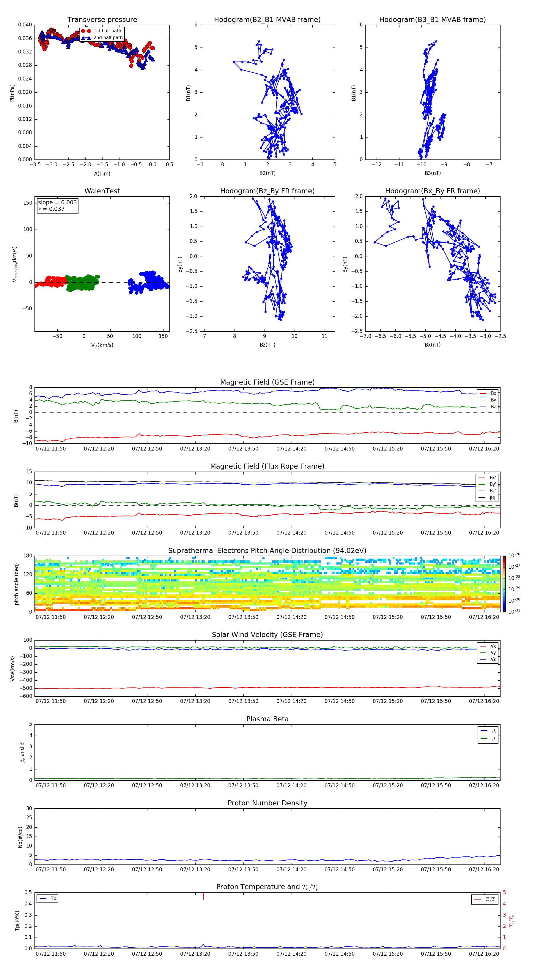
Task: Click the 'Tp(10^6K)' y-axis label
Action: click(x=17, y=921)
